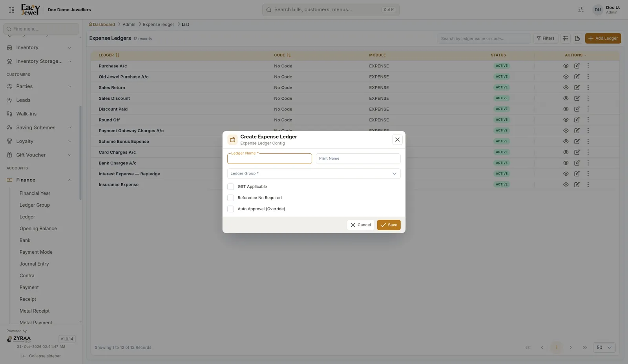The width and height of the screenshot is (628, 364).
Task: Open Opening Balance menu item
Action: (x=38, y=229)
